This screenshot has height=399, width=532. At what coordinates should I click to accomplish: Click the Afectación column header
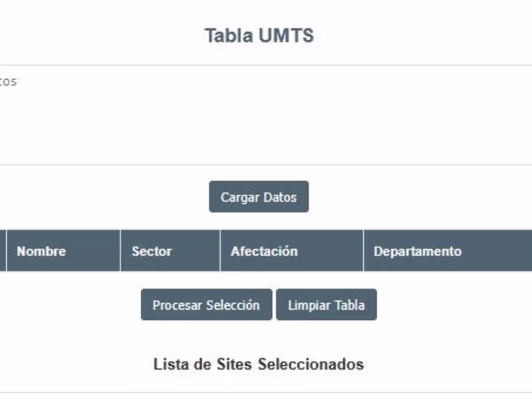point(264,251)
